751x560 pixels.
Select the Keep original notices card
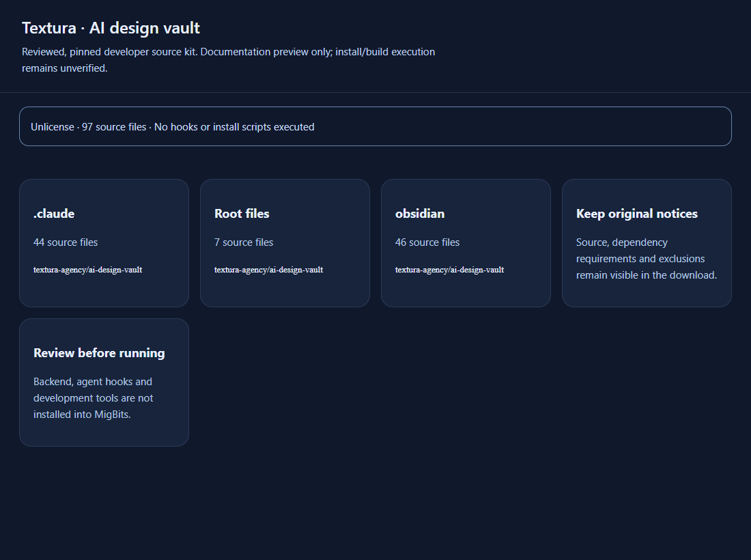pos(647,243)
